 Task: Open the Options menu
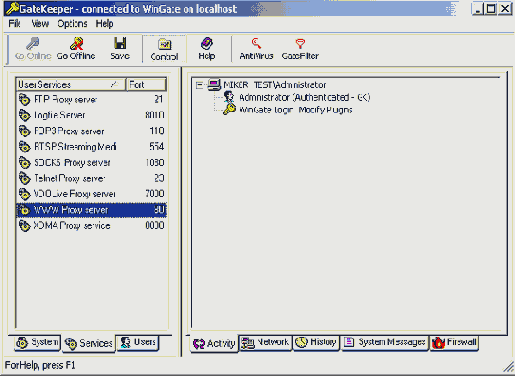(x=72, y=24)
